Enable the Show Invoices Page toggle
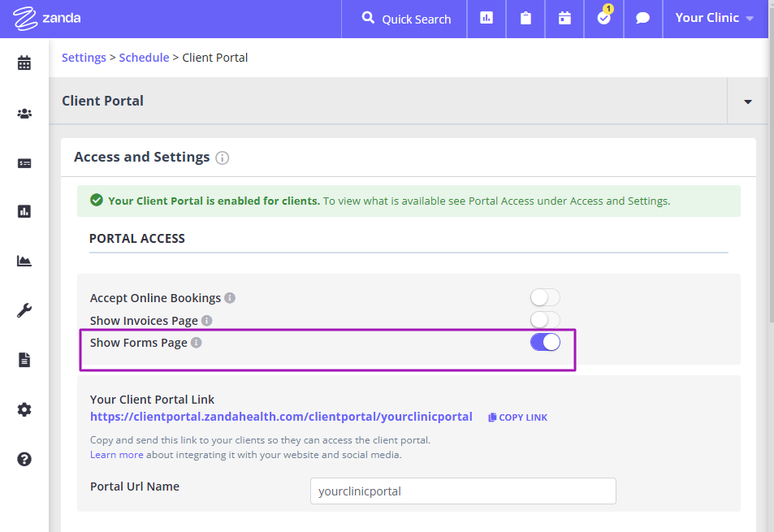 (x=544, y=320)
